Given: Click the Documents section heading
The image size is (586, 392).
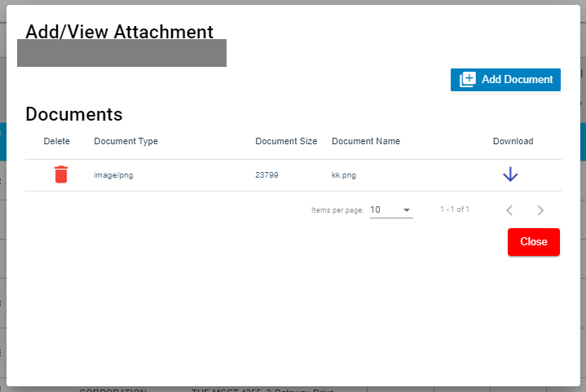Looking at the screenshot, I should [x=74, y=114].
